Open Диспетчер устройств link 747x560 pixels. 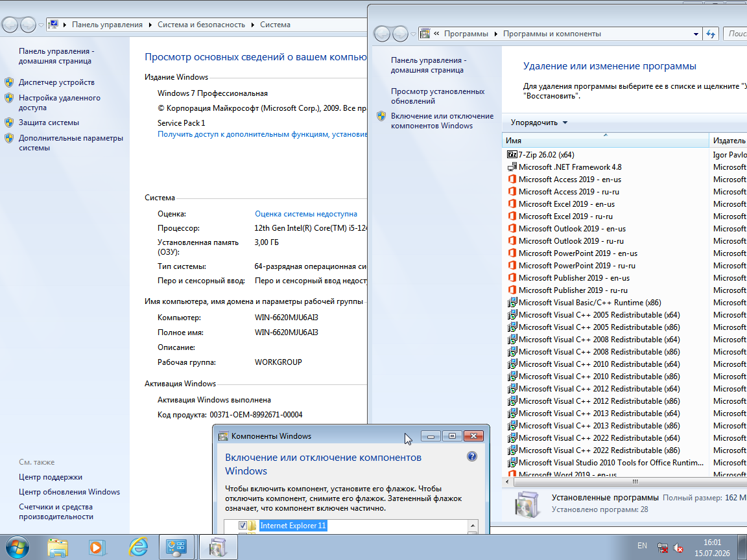[x=56, y=82]
